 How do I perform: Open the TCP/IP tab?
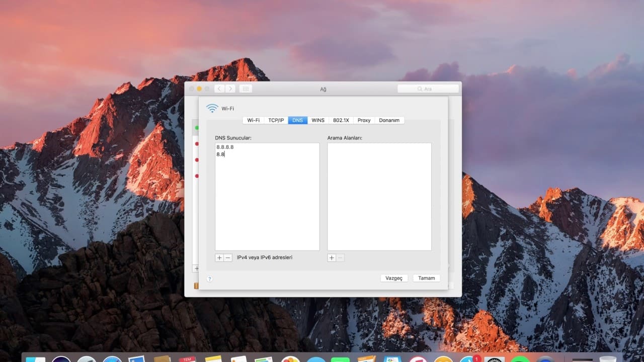tap(276, 120)
